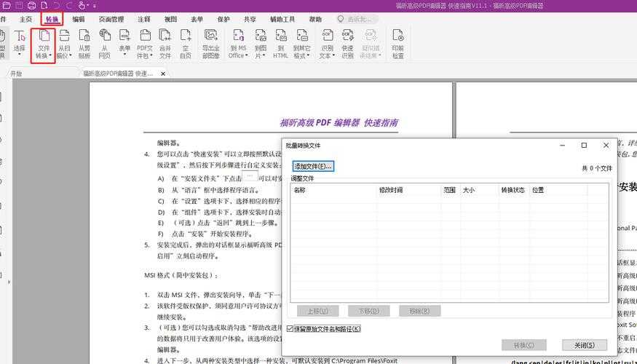Open the 编辑 ribbon tab
637x364 pixels.
pos(79,19)
